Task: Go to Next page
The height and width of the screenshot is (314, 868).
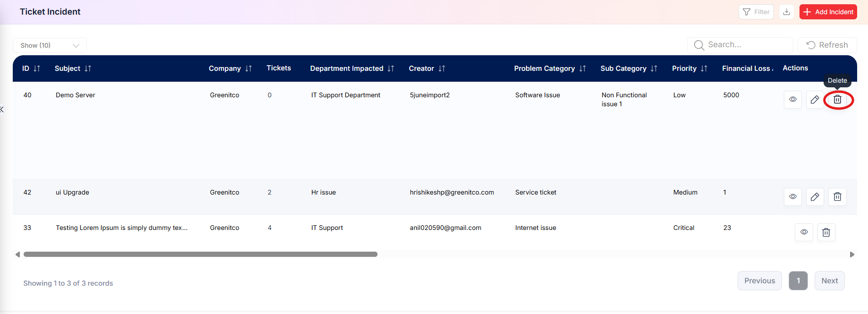Action: click(x=830, y=281)
